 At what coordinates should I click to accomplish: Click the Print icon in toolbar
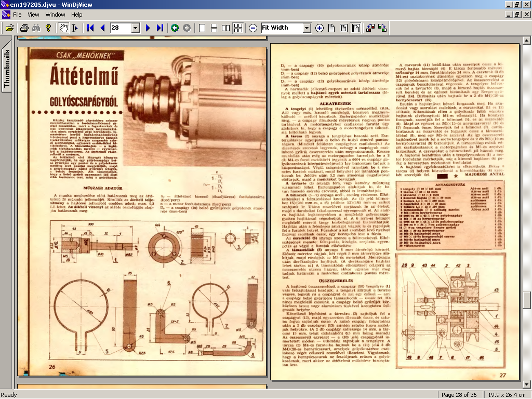click(x=24, y=28)
